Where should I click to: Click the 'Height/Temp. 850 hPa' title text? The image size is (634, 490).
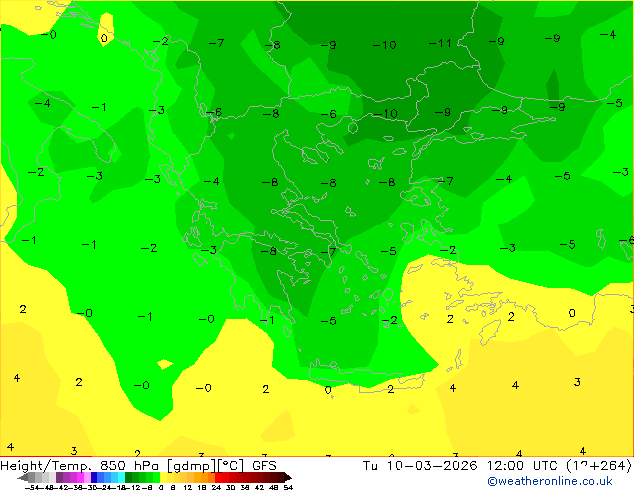tap(79, 466)
